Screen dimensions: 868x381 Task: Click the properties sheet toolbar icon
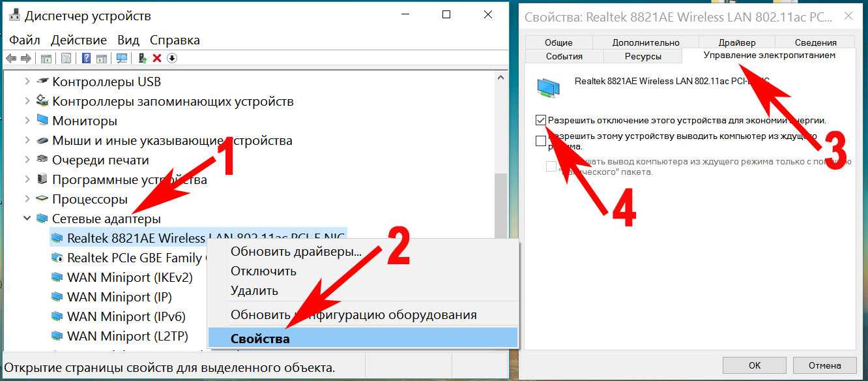click(x=66, y=58)
